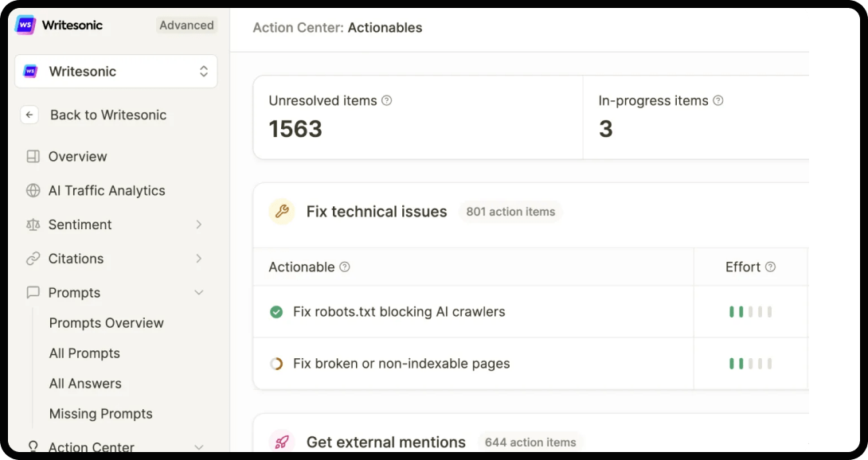The image size is (868, 460).
Task: Open All Answers from the sidebar
Action: click(84, 383)
